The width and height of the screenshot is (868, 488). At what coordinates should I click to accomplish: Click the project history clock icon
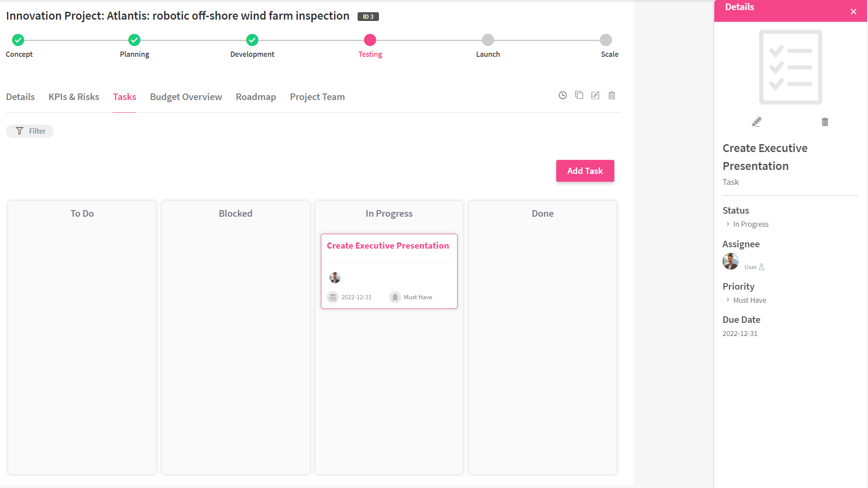click(x=562, y=95)
